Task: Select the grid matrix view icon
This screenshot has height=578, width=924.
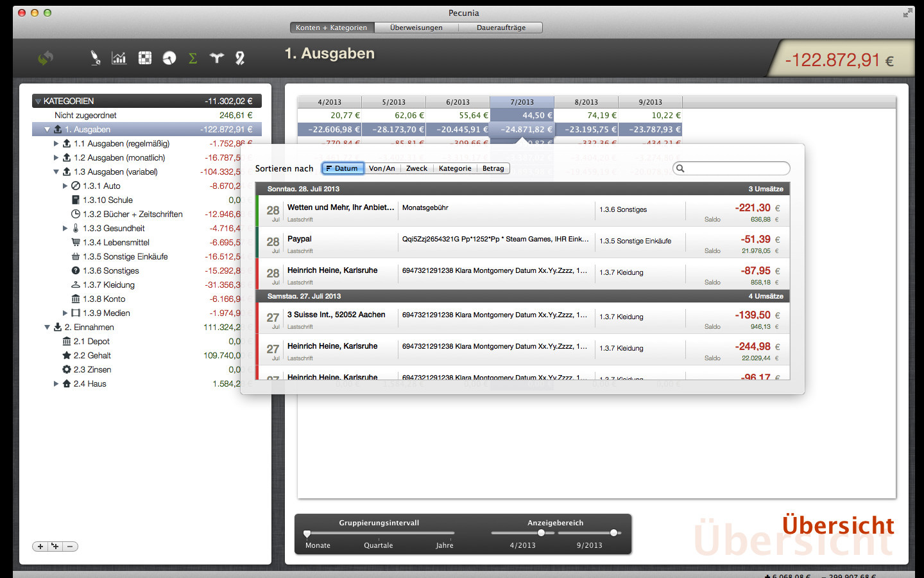Action: (x=145, y=58)
